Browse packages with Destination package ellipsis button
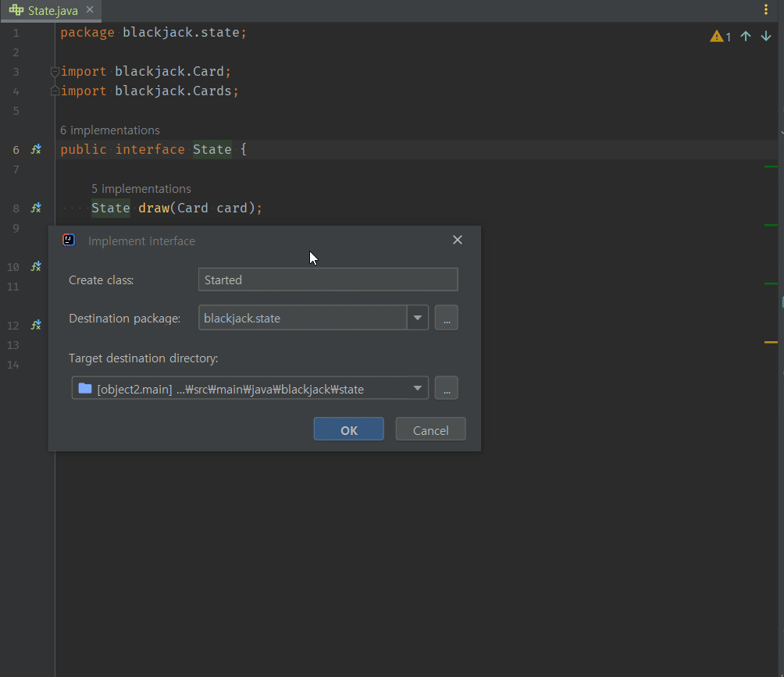This screenshot has width=784, height=677. tap(447, 318)
